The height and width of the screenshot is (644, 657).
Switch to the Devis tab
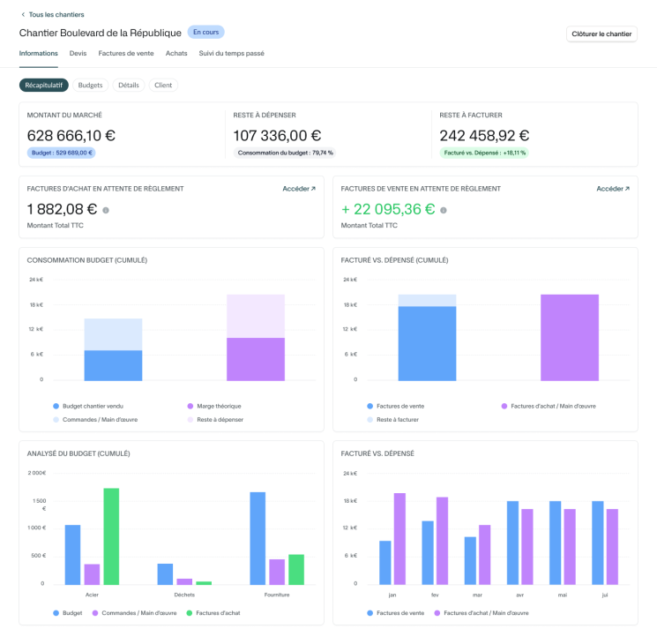(78, 54)
